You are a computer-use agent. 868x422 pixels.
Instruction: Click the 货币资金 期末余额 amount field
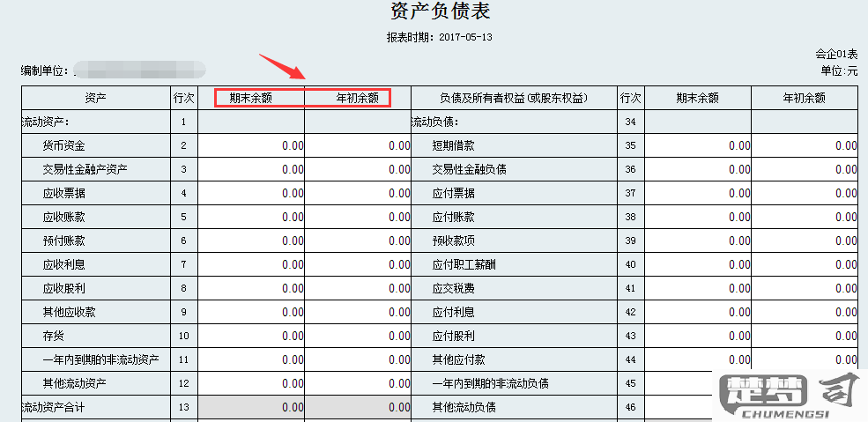tap(251, 145)
